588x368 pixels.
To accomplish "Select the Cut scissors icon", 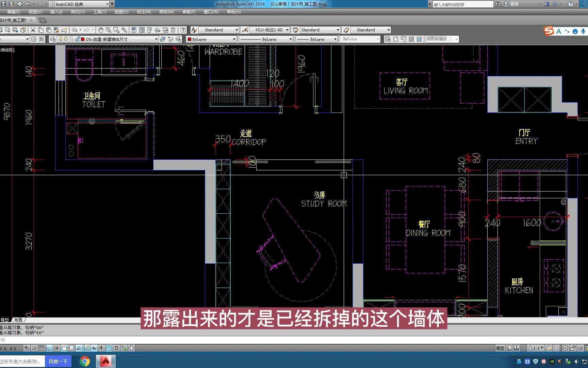I will pos(33,30).
